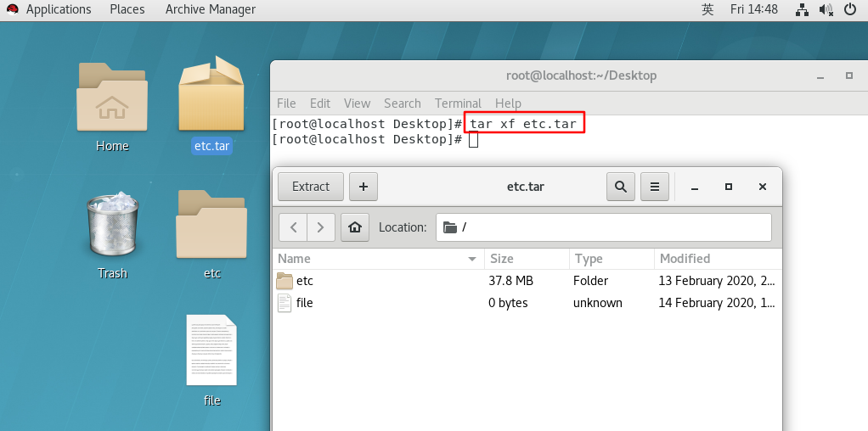Click the 14 February 2020 modified cell
This screenshot has height=431, width=868.
pyautogui.click(x=717, y=303)
